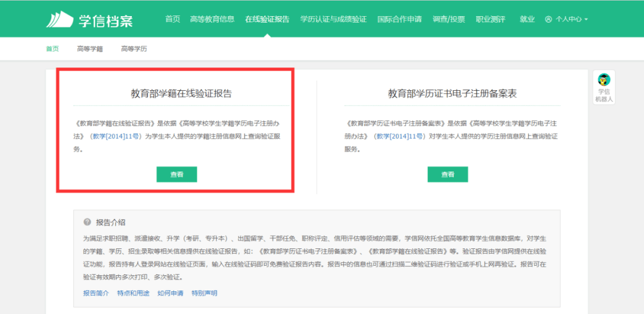The width and height of the screenshot is (644, 314).
Task: Switch to 高等学历 sub-navigation tab
Action: 134,49
